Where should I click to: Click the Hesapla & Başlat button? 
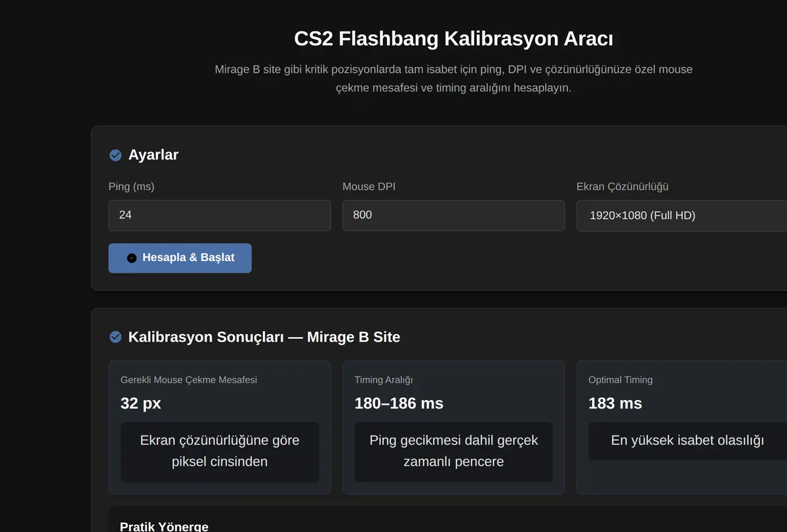point(180,258)
